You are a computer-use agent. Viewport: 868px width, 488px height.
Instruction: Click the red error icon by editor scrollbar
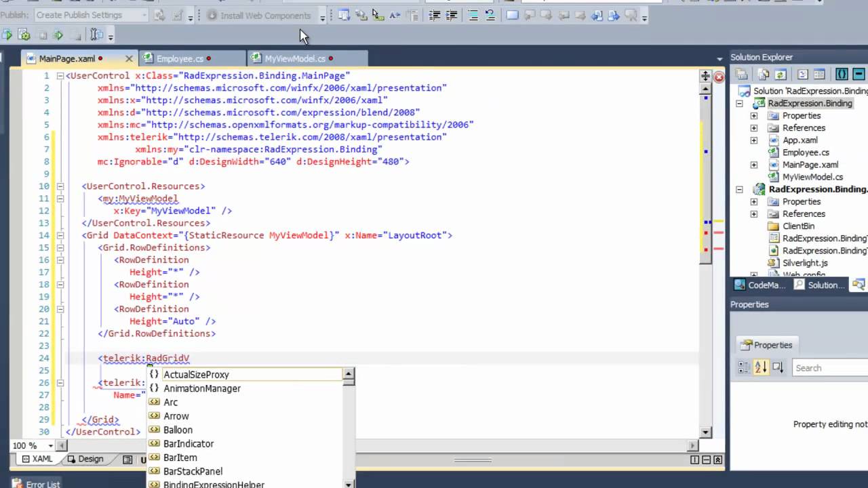[x=719, y=77]
